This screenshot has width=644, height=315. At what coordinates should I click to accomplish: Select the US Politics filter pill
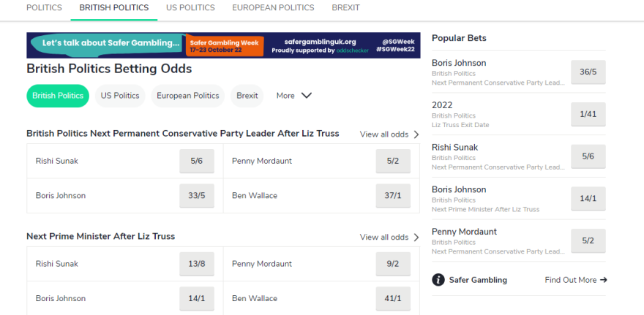[x=120, y=96]
